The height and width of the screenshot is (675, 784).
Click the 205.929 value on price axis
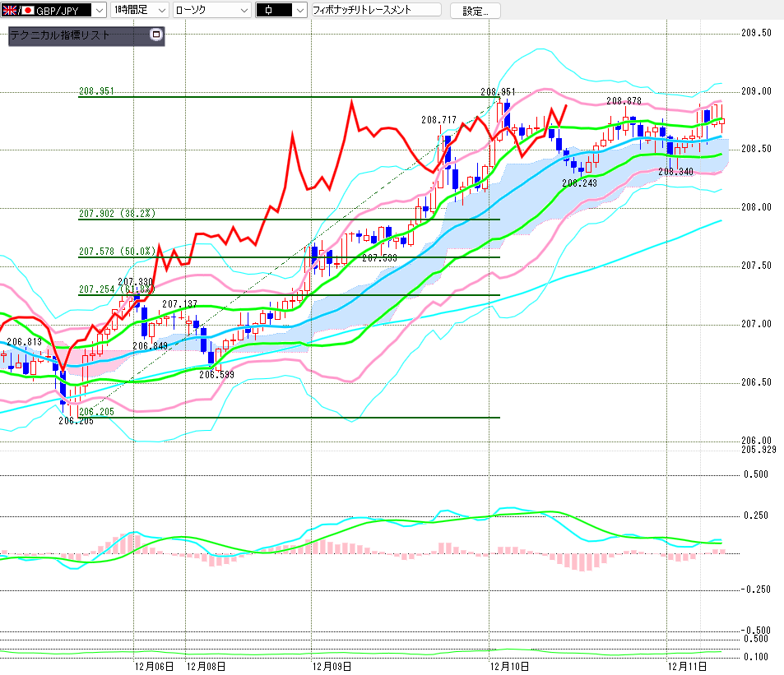tap(758, 450)
